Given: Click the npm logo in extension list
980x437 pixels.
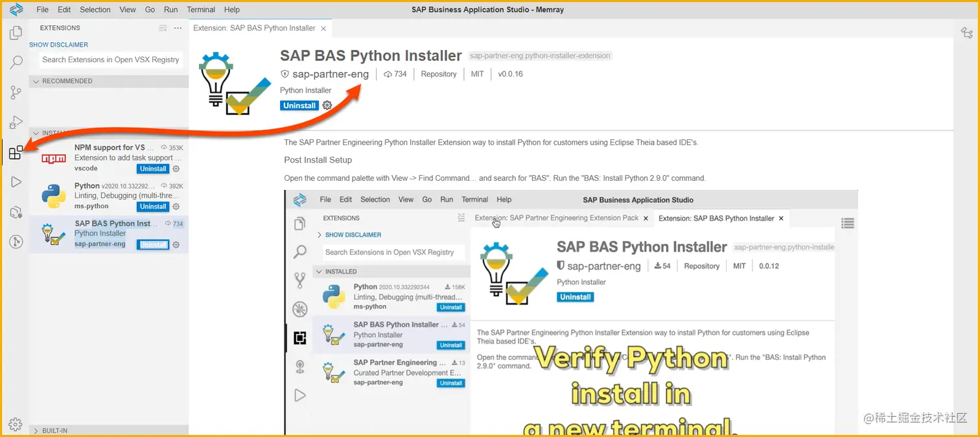Looking at the screenshot, I should point(53,158).
